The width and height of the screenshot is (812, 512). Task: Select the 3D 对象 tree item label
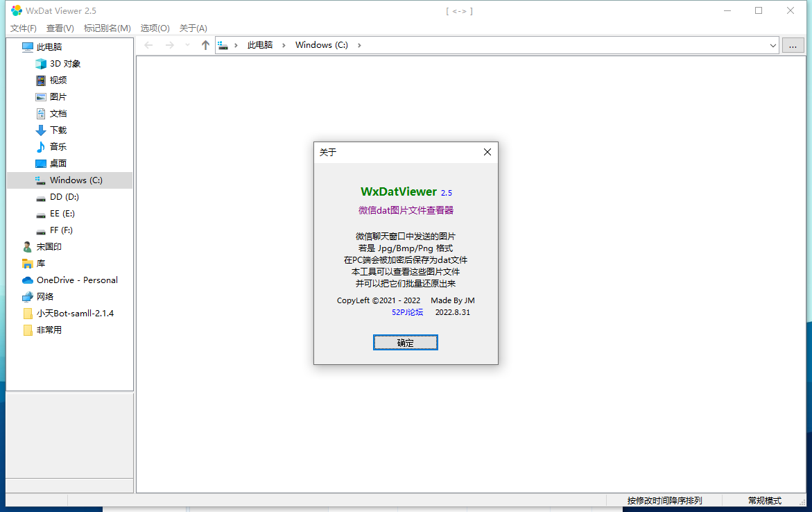click(x=65, y=64)
